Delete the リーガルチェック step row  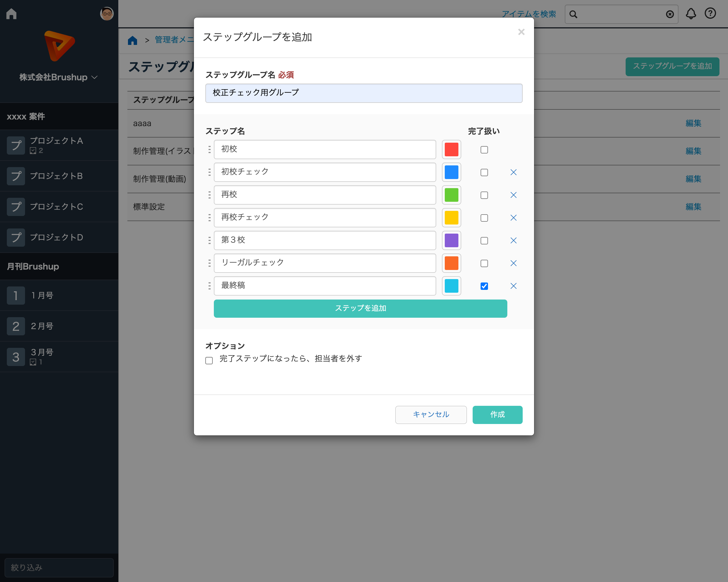[513, 263]
